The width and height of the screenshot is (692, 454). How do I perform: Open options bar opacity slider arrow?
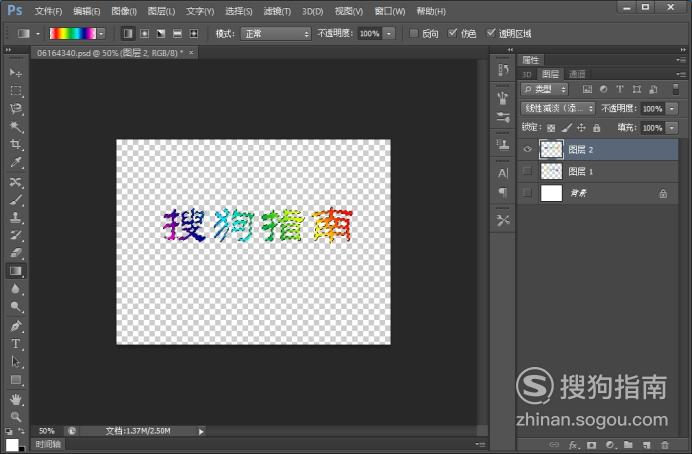point(389,34)
